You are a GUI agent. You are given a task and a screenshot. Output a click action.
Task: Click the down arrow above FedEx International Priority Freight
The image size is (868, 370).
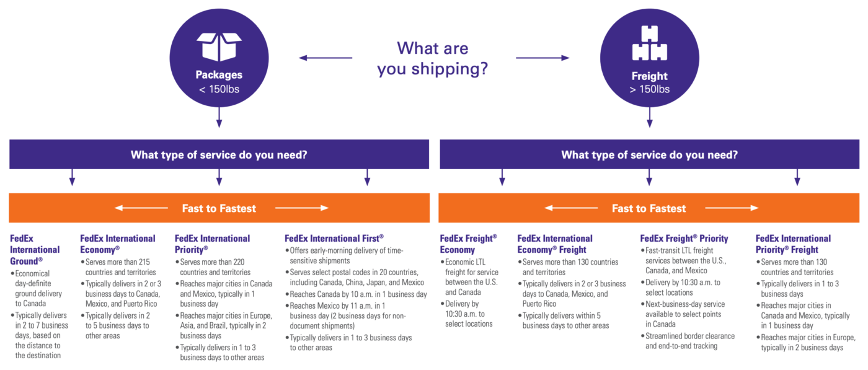click(x=797, y=177)
